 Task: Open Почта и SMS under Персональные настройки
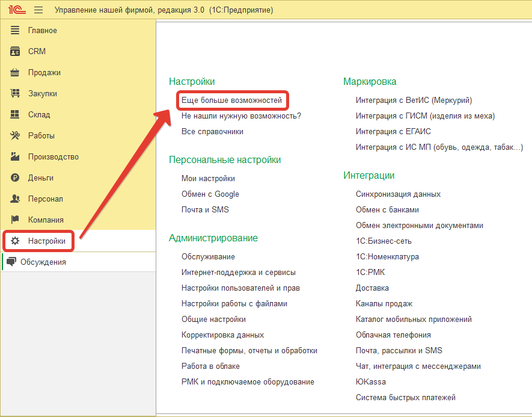(x=205, y=209)
